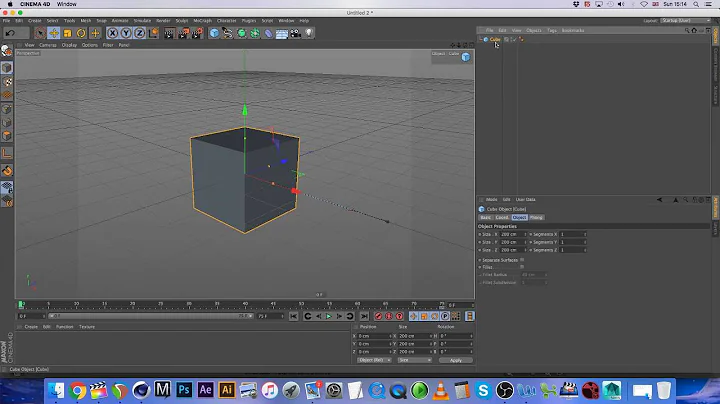The image size is (720, 404).
Task: Click the Apply button
Action: tap(456, 360)
